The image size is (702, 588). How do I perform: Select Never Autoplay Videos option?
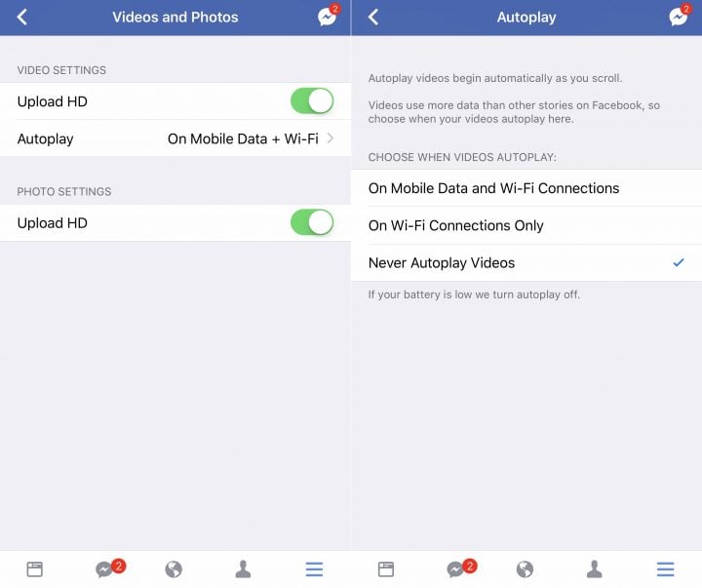click(526, 263)
